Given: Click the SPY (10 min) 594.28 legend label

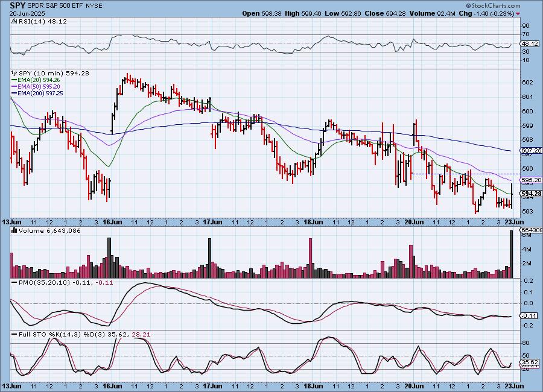Looking at the screenshot, I should coord(54,74).
